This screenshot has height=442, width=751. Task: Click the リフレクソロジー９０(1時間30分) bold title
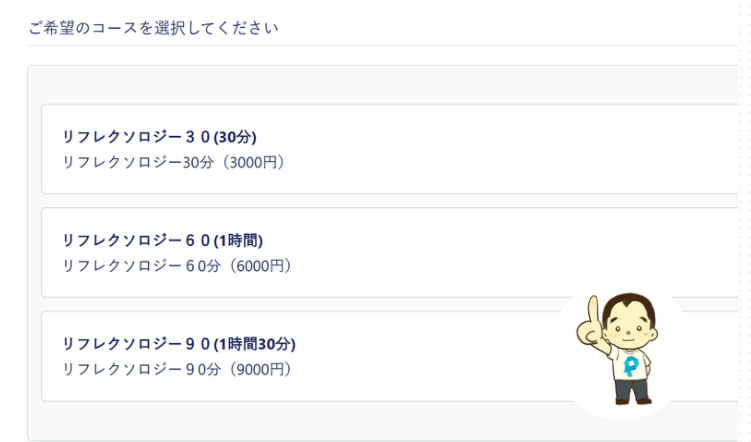point(179,344)
